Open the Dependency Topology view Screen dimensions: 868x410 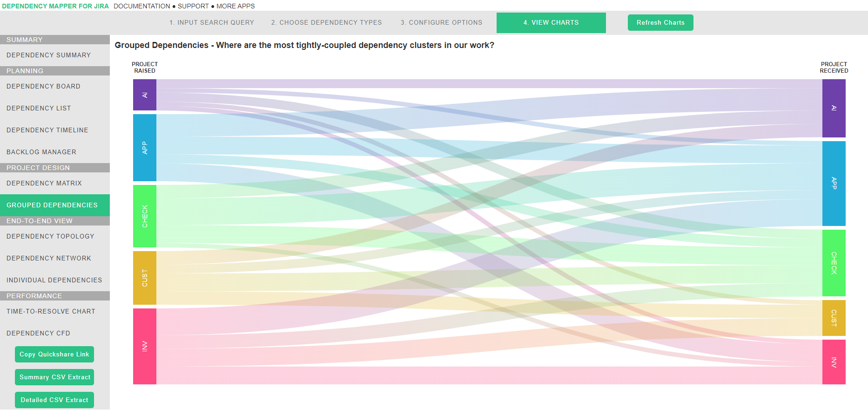pyautogui.click(x=55, y=236)
